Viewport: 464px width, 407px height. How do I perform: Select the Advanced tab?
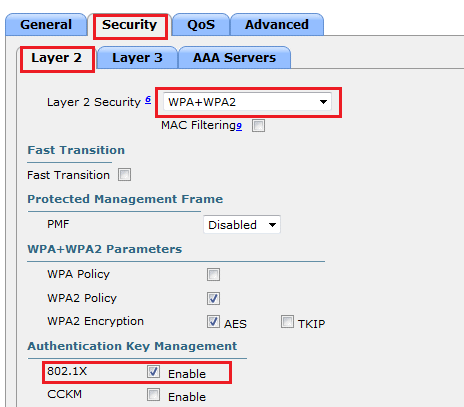[277, 25]
